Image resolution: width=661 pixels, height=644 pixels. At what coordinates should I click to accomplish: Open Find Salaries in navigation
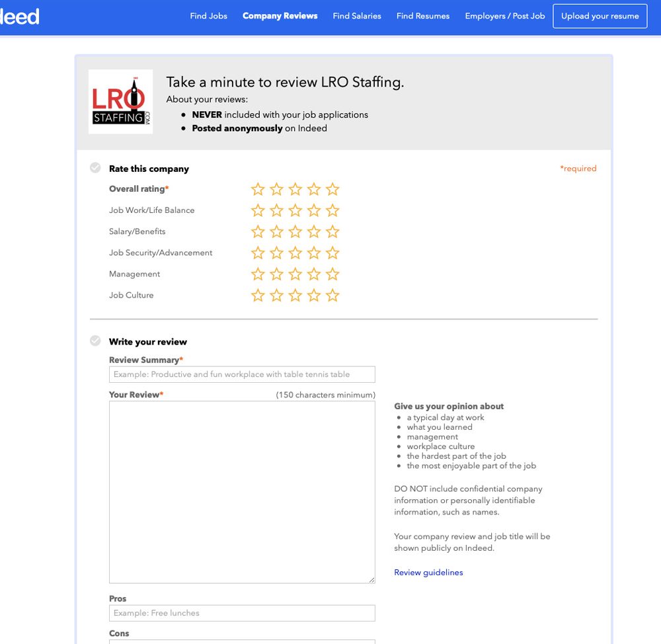point(357,16)
